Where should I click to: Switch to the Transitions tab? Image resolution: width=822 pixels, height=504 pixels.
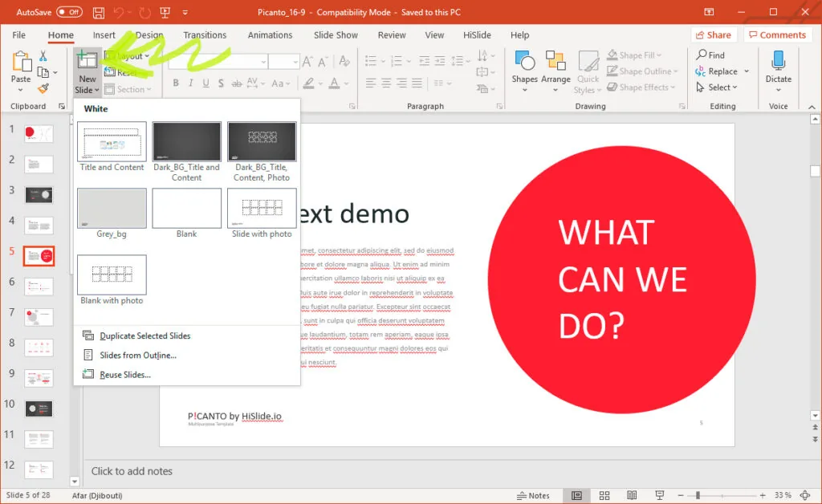click(205, 35)
